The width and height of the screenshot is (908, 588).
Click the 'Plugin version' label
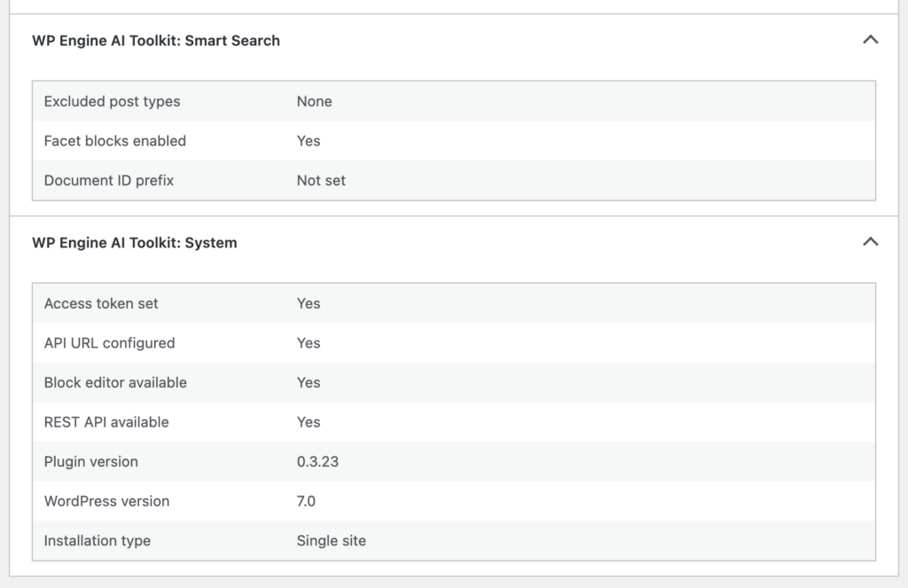(91, 462)
